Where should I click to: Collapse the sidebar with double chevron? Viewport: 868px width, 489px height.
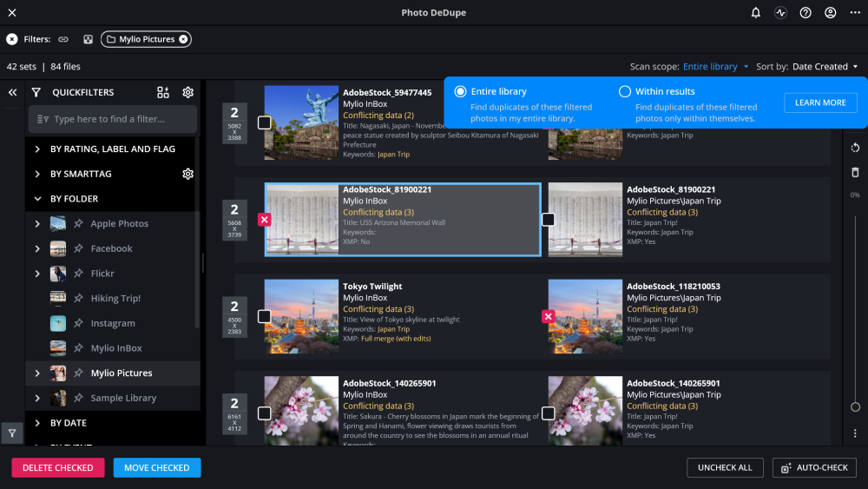pyautogui.click(x=13, y=92)
